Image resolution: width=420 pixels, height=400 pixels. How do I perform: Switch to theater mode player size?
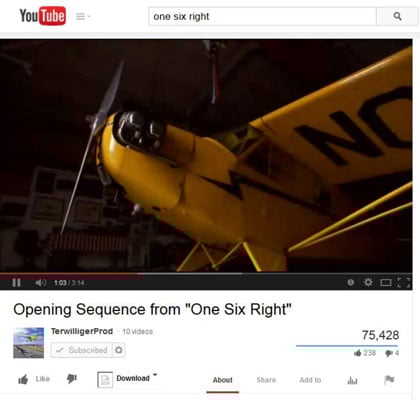386,283
